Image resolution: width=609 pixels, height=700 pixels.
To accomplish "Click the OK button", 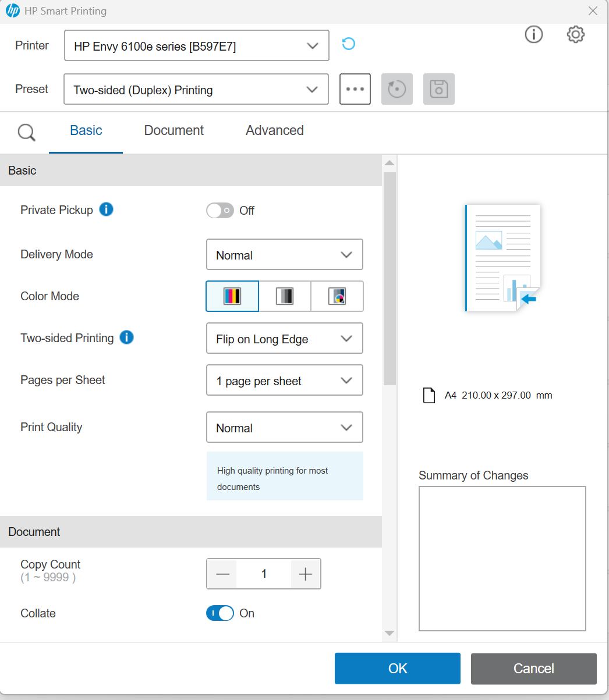I will point(398,669).
